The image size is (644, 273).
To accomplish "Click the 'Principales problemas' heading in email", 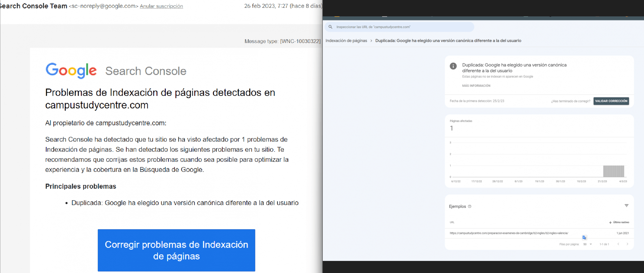I will (x=80, y=186).
